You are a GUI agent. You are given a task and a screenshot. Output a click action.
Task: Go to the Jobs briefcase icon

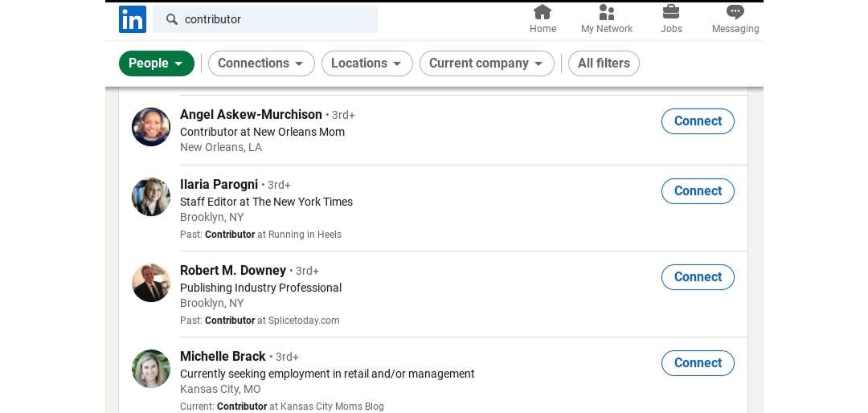(x=671, y=12)
